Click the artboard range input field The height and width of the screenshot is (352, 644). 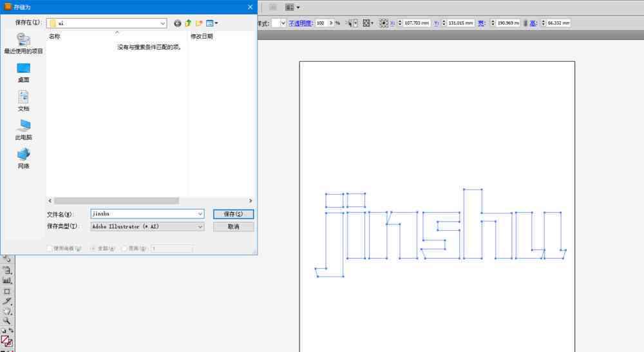(172, 248)
